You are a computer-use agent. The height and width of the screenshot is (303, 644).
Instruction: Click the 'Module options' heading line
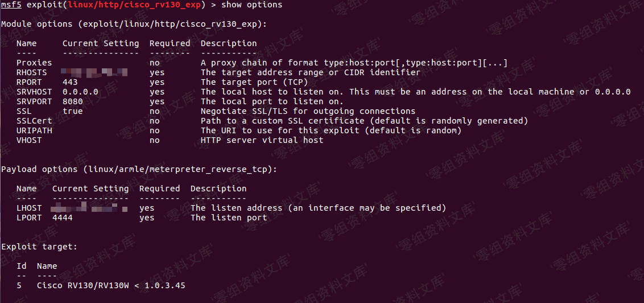point(134,24)
